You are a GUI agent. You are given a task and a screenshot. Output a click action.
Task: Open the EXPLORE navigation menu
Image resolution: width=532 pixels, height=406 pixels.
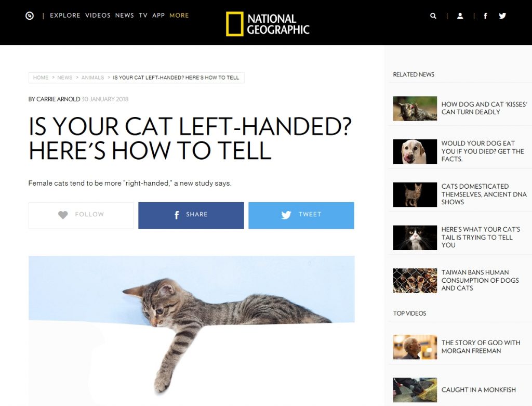(x=65, y=15)
